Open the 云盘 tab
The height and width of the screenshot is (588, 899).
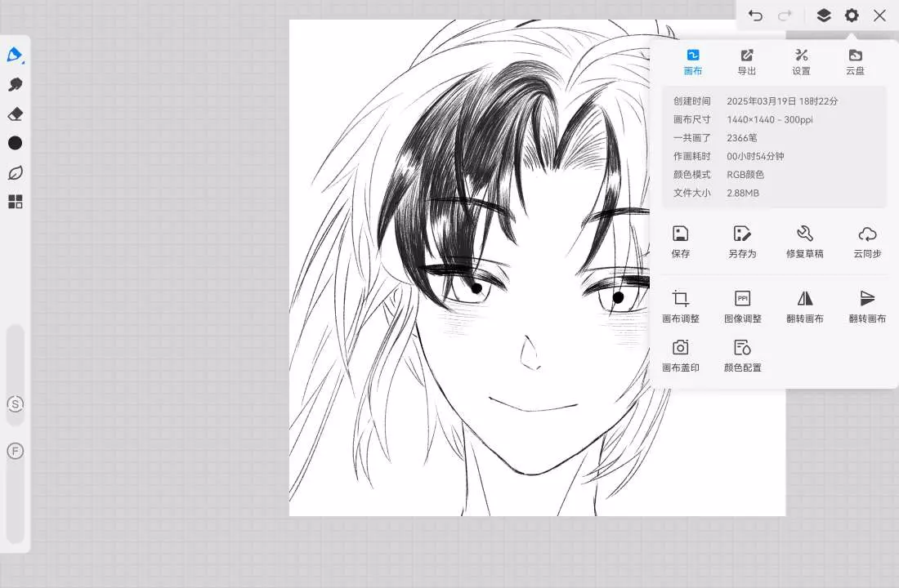pyautogui.click(x=855, y=61)
